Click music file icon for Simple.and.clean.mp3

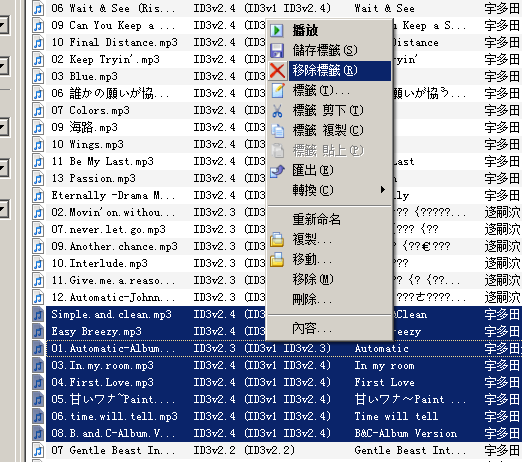[38, 314]
